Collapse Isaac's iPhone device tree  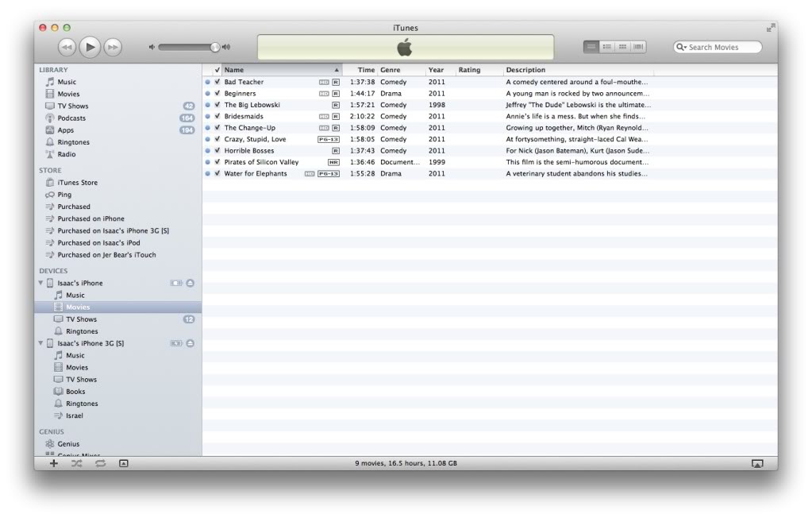40,283
